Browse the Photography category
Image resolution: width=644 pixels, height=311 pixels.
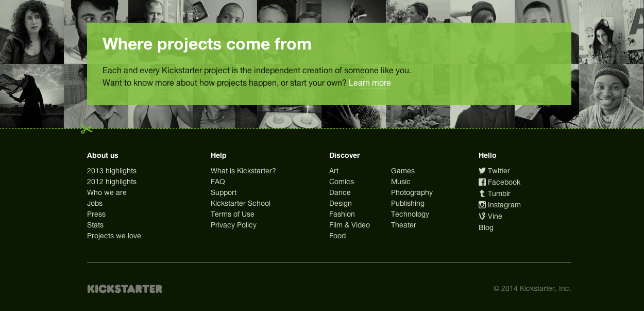click(x=412, y=192)
